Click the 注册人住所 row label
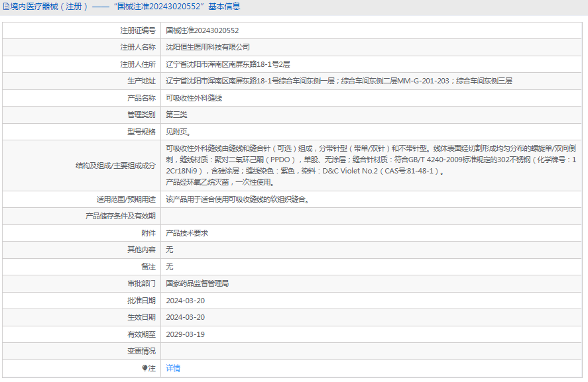 click(x=138, y=64)
